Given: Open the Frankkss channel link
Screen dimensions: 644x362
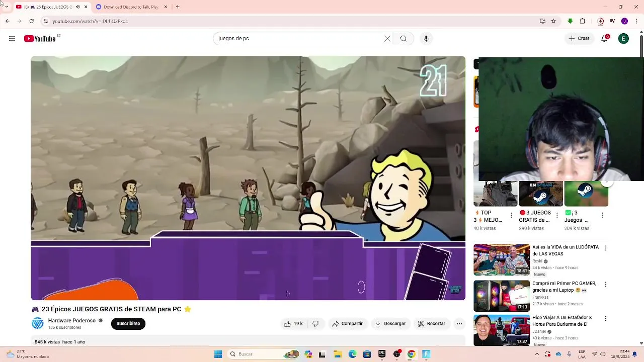Looking at the screenshot, I should (540, 297).
